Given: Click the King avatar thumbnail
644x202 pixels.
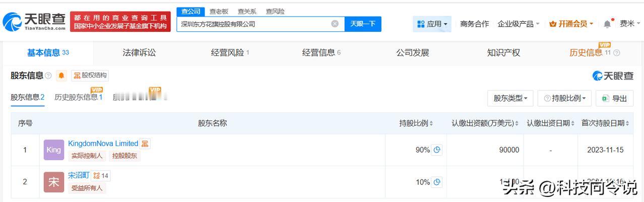Looking at the screenshot, I should pos(54,150).
